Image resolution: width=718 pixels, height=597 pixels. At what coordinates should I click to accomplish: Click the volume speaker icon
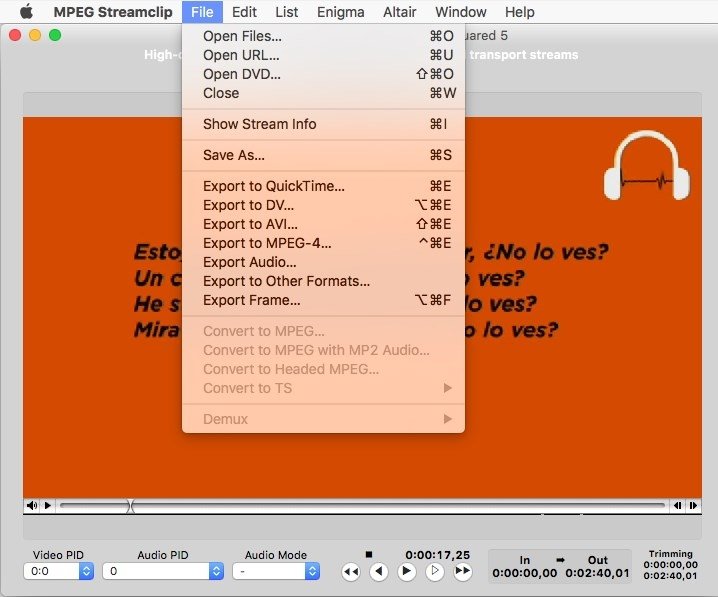coord(32,505)
